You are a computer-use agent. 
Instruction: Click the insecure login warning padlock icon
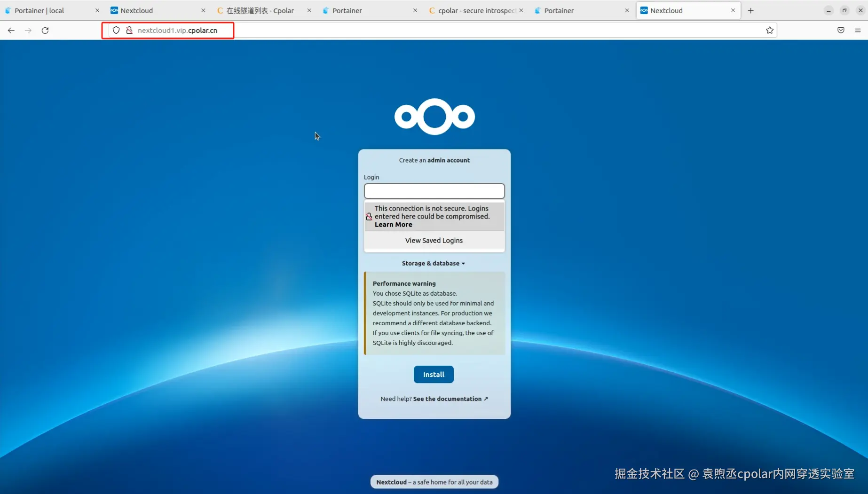[x=369, y=217]
